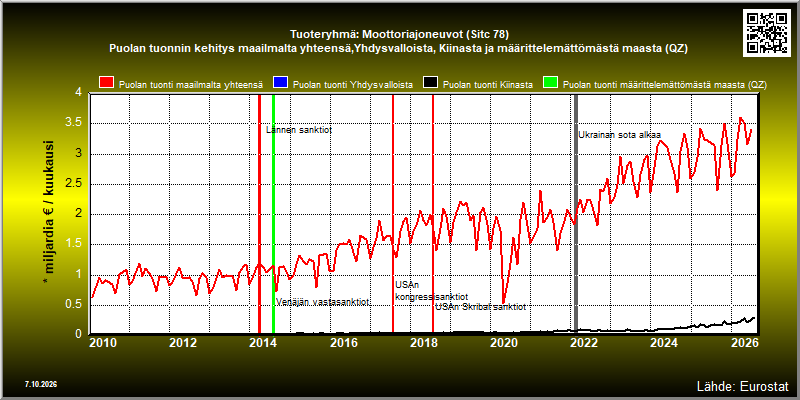Image resolution: width=800 pixels, height=400 pixels.
Task: Click the date stamp 7.10.2026
Action: coord(40,384)
